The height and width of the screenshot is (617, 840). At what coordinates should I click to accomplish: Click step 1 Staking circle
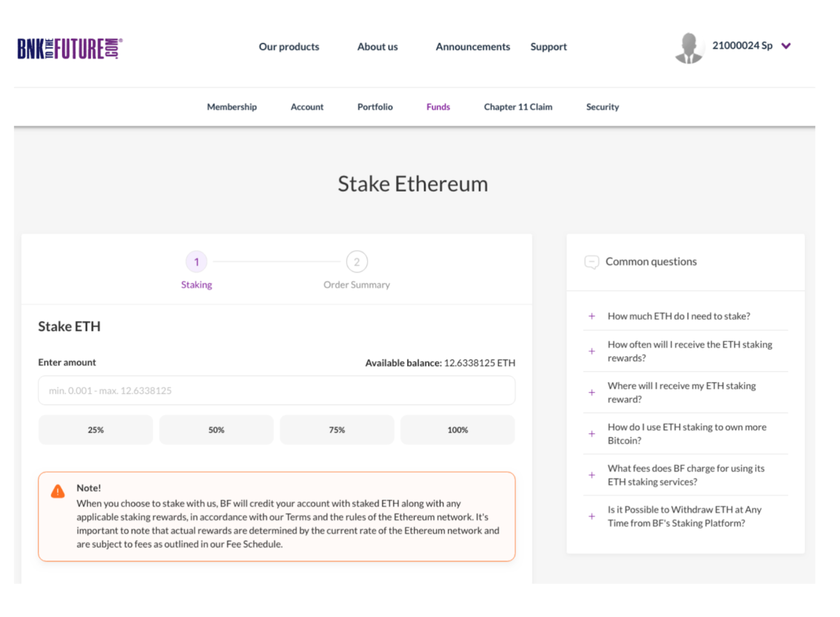tap(196, 262)
